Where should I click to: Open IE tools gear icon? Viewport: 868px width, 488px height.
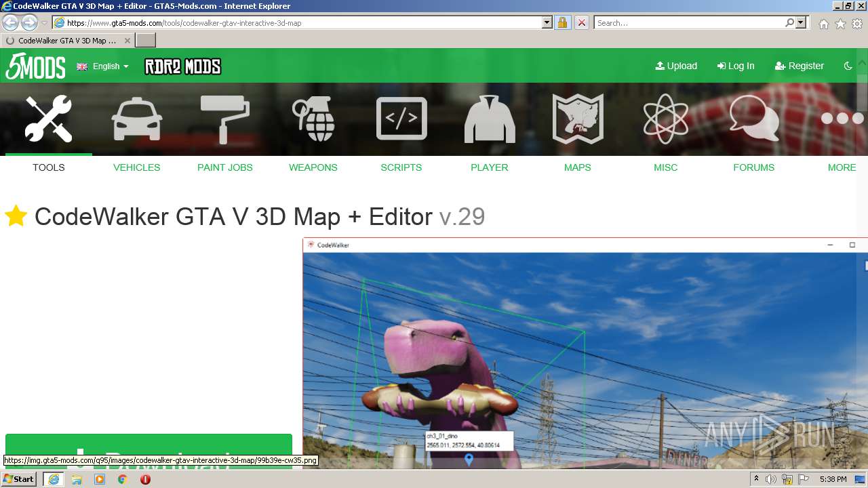[857, 24]
